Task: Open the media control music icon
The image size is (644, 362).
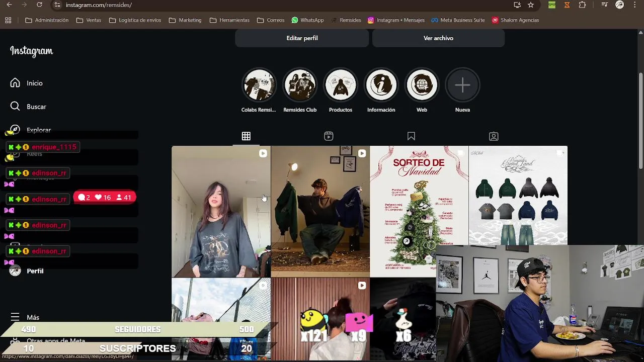Action: click(x=605, y=5)
